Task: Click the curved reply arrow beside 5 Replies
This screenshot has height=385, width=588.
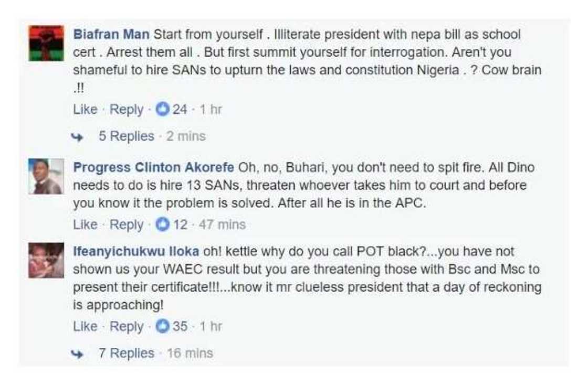Action: (x=78, y=136)
